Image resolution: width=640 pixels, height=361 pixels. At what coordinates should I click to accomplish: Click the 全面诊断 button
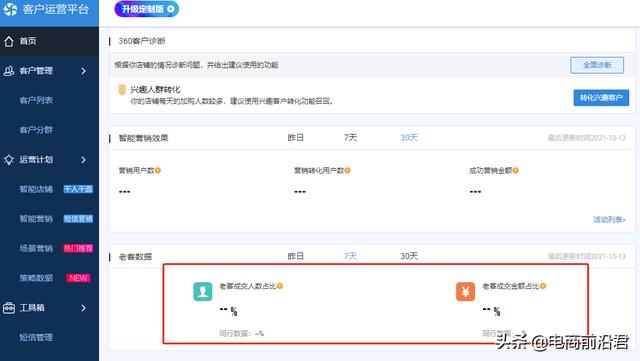pos(597,65)
